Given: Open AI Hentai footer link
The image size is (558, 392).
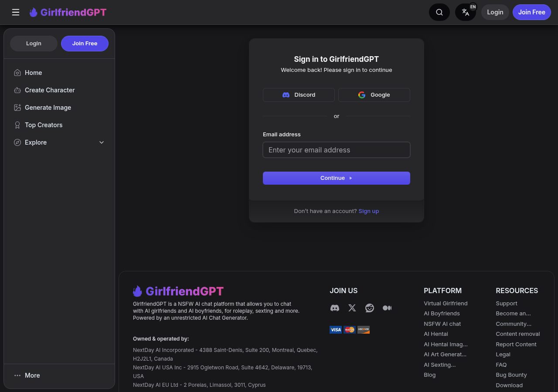Looking at the screenshot, I should 436,334.
